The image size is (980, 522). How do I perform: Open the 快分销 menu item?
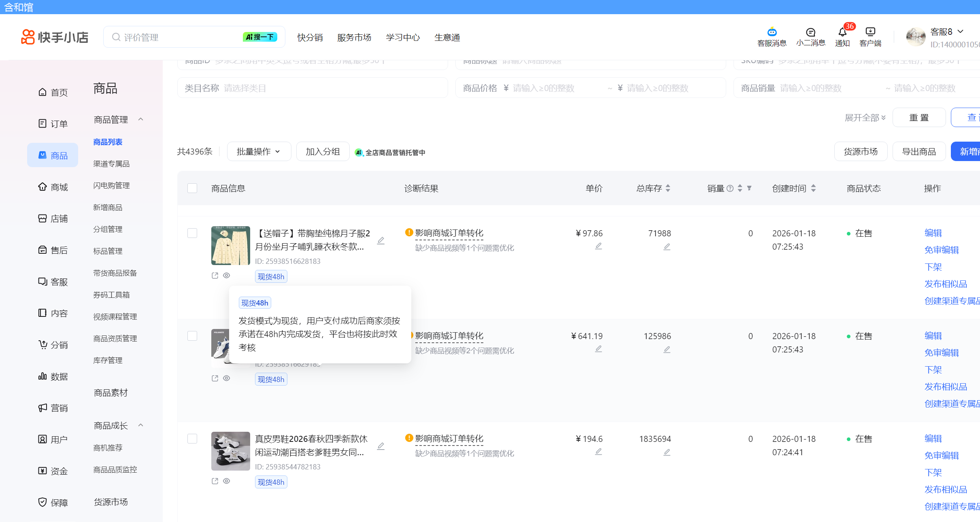310,37
